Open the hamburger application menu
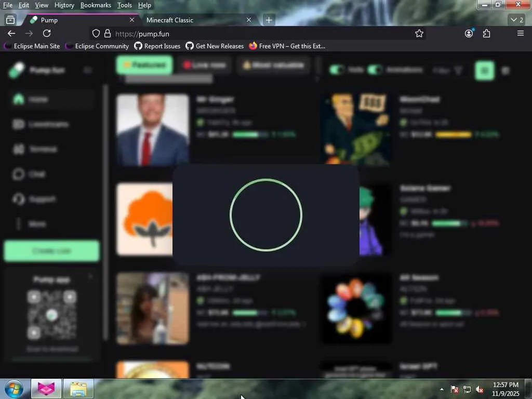This screenshot has width=532, height=399. 520,33
